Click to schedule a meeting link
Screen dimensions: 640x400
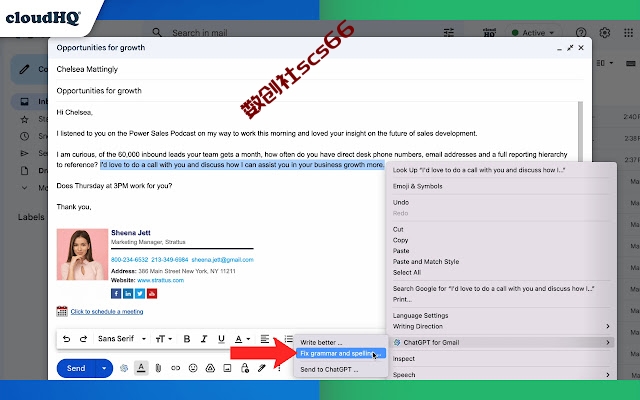pos(107,312)
